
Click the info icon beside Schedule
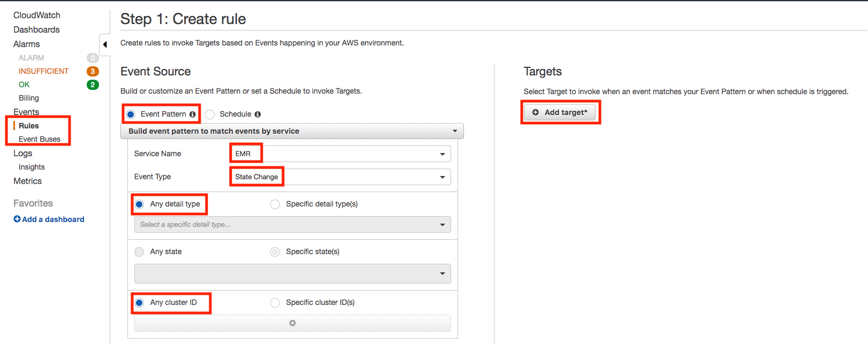257,114
